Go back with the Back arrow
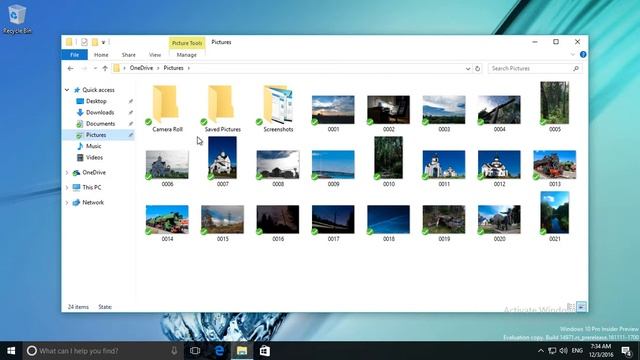 (71, 68)
